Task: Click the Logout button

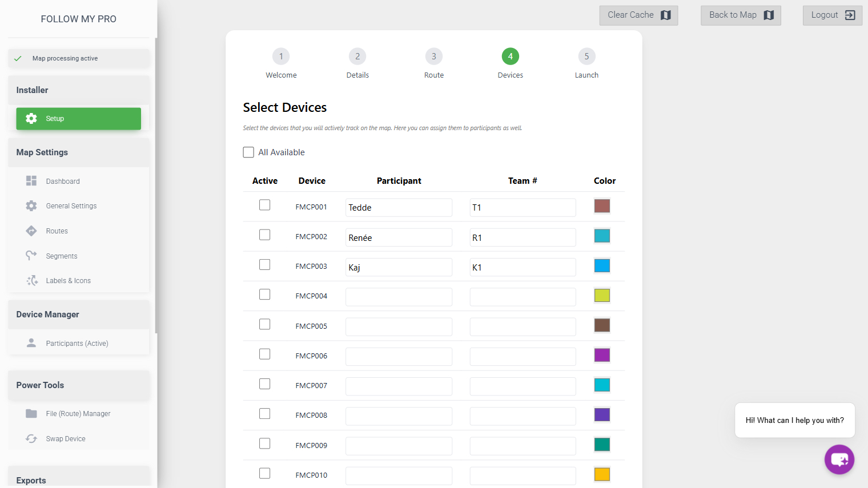Action: point(832,15)
